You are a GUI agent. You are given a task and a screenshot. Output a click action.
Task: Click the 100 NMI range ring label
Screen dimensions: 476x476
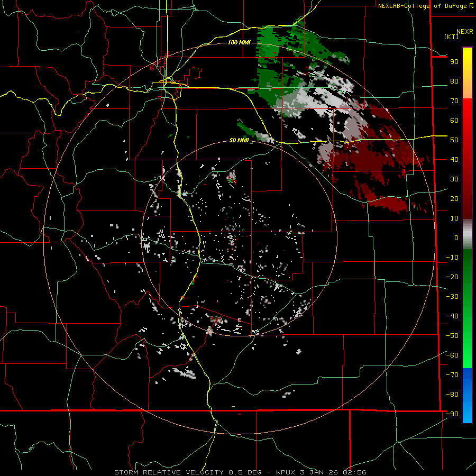[239, 42]
